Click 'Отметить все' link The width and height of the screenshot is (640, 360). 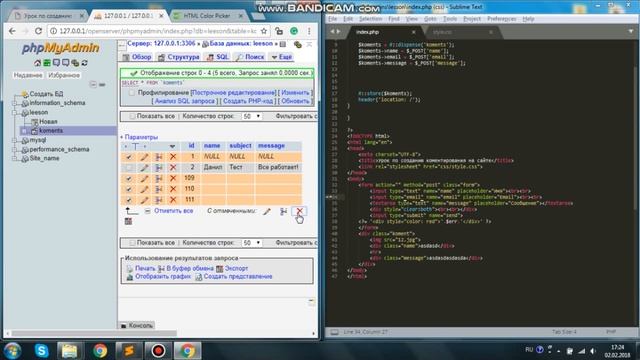click(x=173, y=211)
